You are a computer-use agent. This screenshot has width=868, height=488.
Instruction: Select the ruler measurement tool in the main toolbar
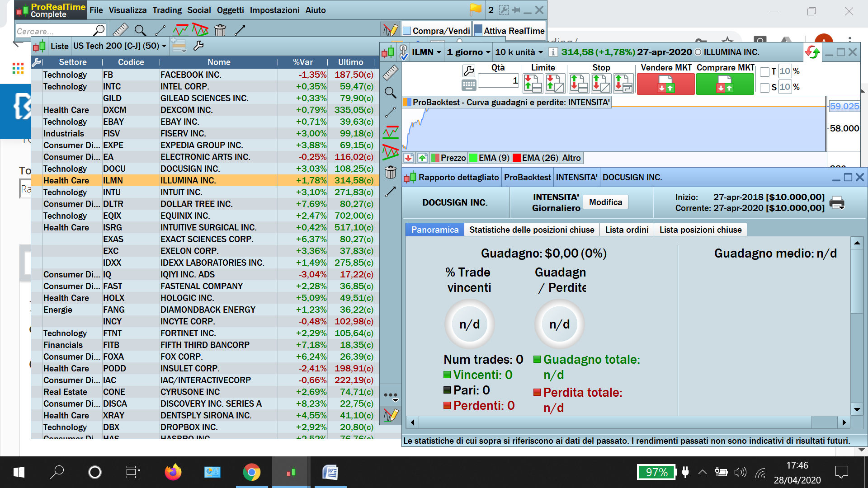[120, 30]
